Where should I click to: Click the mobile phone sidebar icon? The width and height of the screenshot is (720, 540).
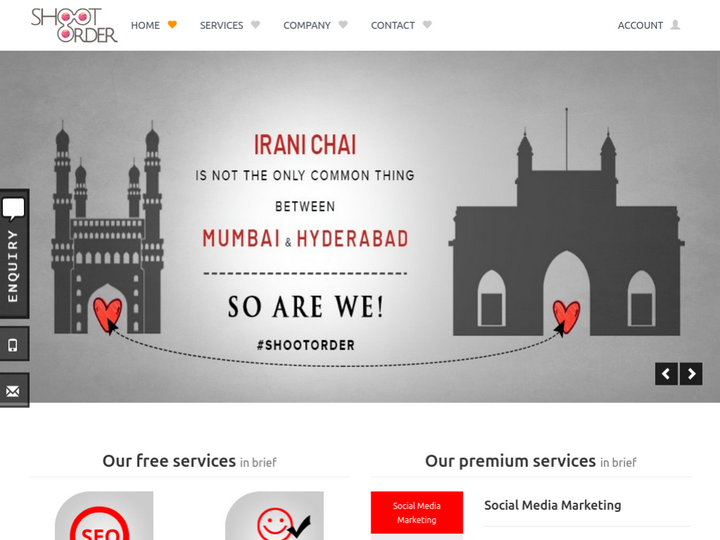click(14, 344)
